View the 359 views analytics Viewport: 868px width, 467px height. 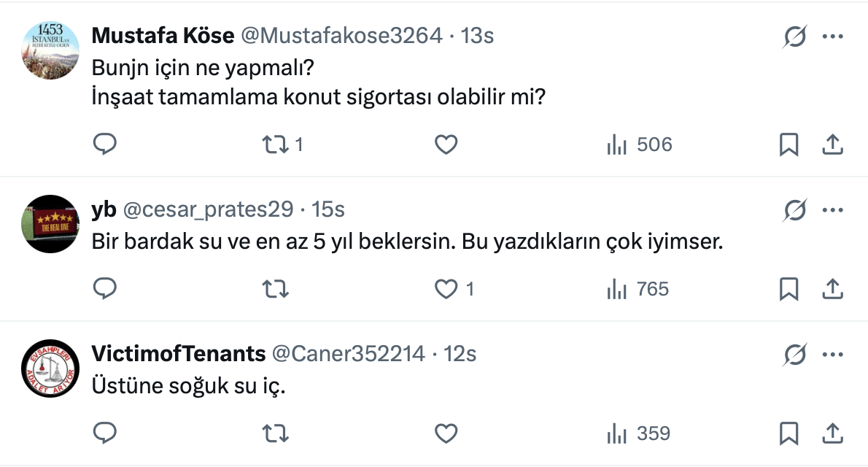coord(638,434)
